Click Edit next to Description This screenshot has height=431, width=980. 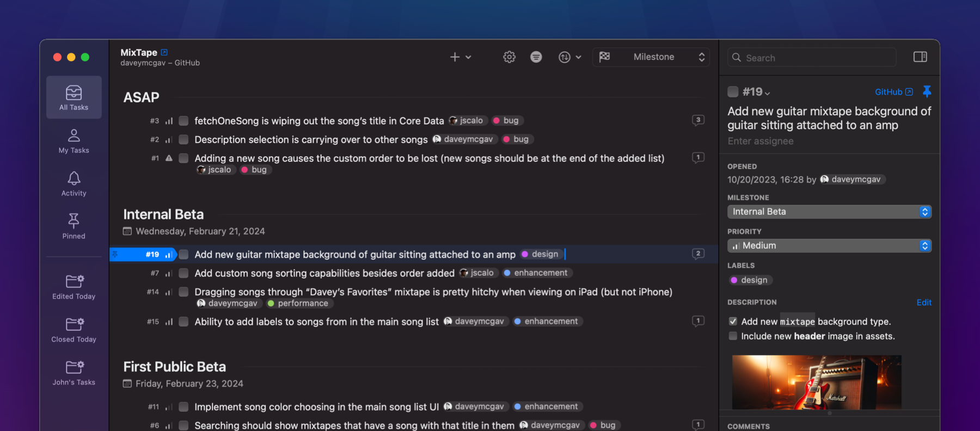924,303
